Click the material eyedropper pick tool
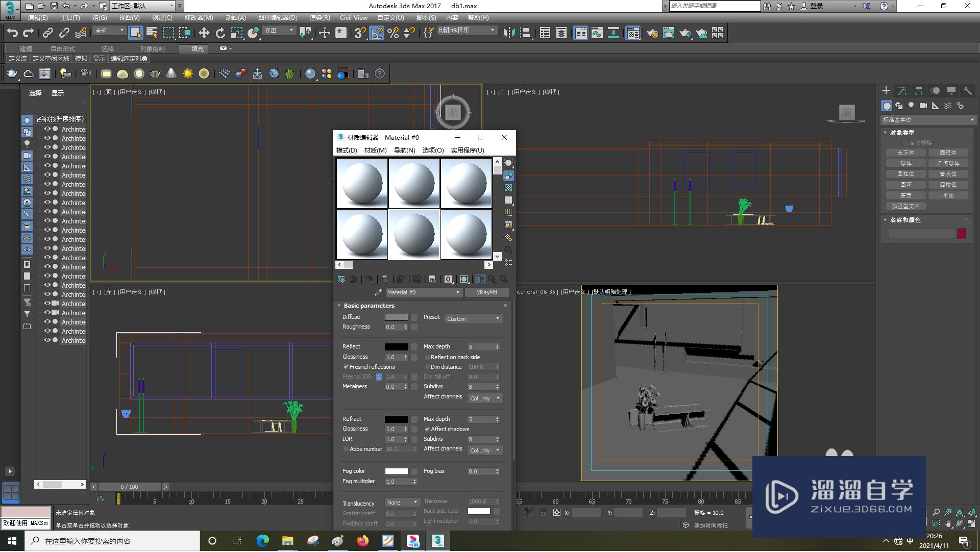Viewport: 980px width, 552px height. pos(378,292)
